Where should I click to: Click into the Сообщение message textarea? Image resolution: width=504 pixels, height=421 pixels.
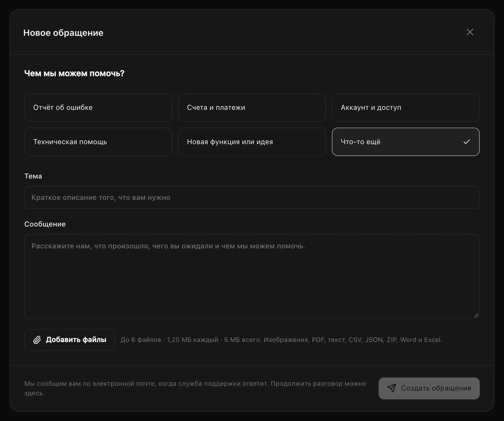point(252,277)
